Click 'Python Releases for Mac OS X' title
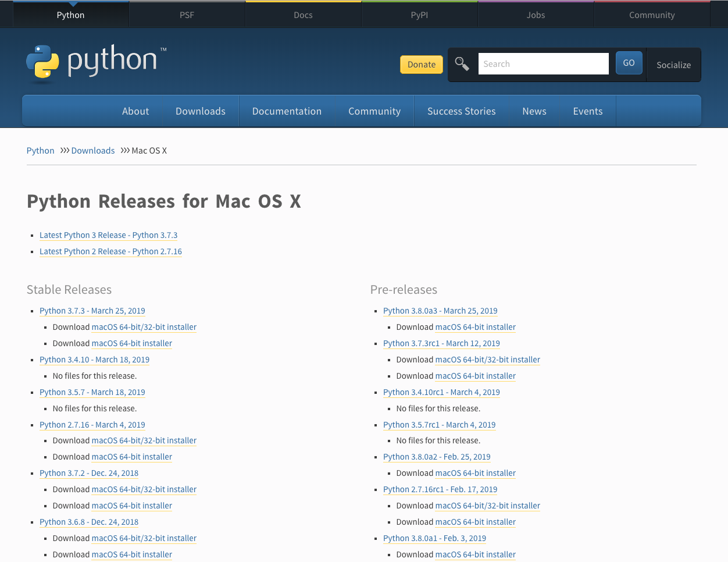The image size is (728, 562). [x=164, y=201]
